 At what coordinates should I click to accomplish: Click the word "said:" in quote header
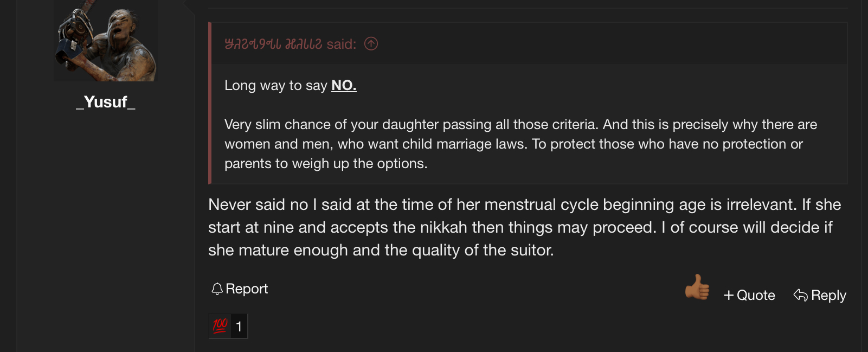341,44
